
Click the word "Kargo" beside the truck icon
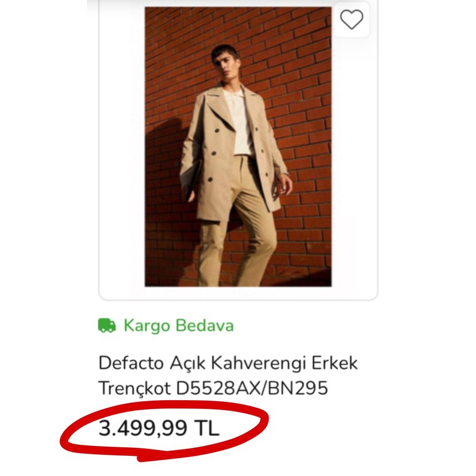[147, 326]
